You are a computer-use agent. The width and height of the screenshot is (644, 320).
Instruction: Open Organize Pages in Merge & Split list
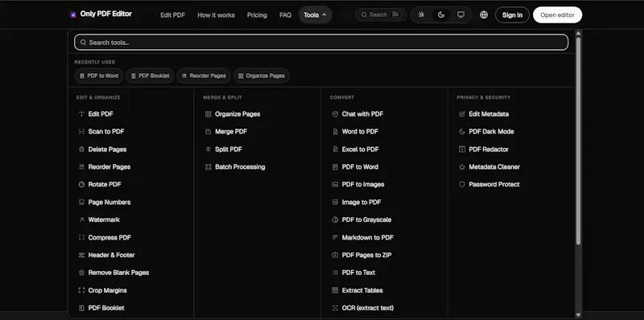pos(237,114)
